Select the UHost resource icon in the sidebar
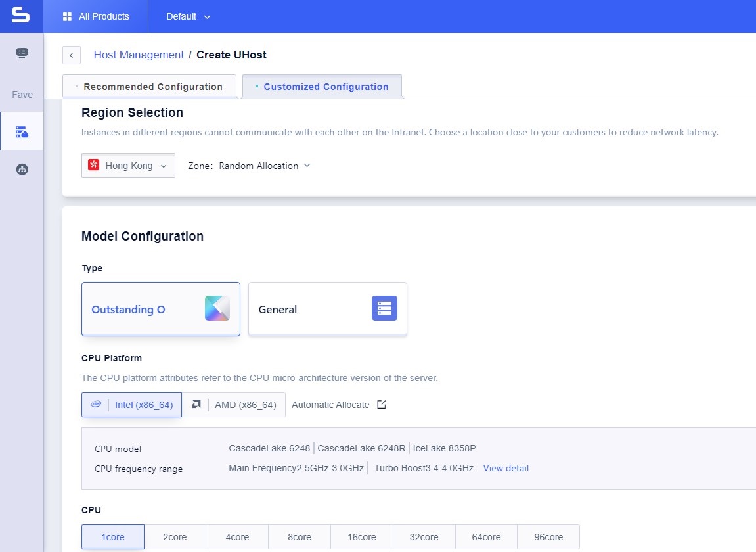The image size is (756, 552). point(22,130)
